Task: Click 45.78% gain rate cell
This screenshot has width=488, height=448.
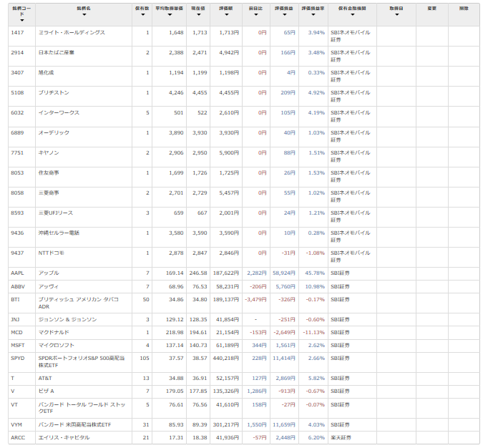Action: tap(315, 273)
